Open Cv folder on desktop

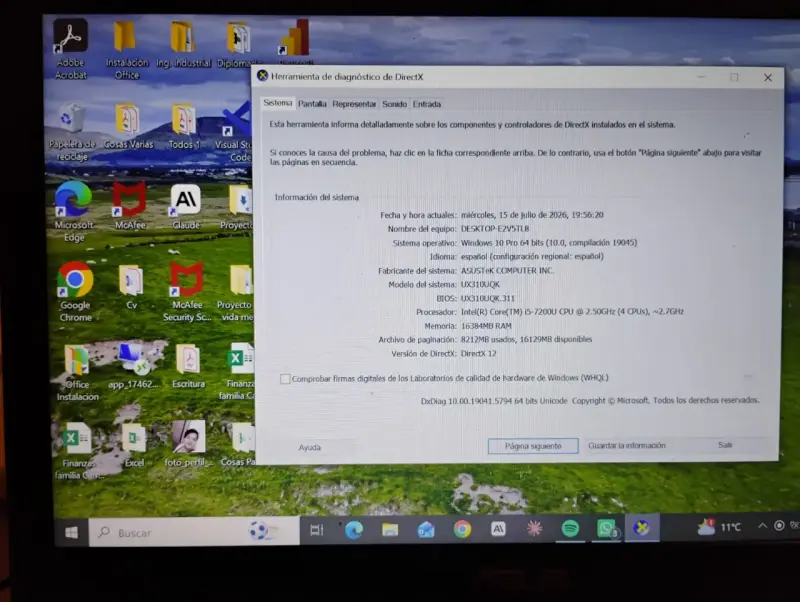(x=131, y=286)
